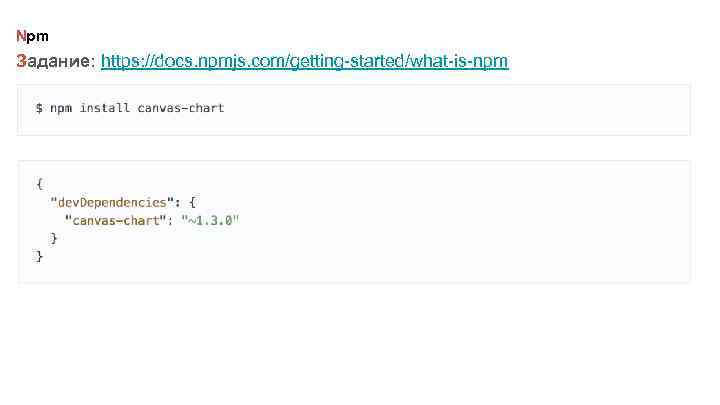Click "canvas-chart" in the install command

tap(181, 108)
